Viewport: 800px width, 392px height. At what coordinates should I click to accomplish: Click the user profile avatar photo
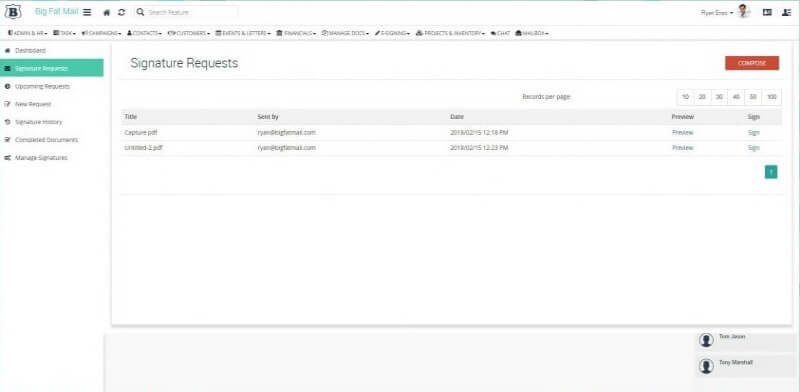pos(744,11)
